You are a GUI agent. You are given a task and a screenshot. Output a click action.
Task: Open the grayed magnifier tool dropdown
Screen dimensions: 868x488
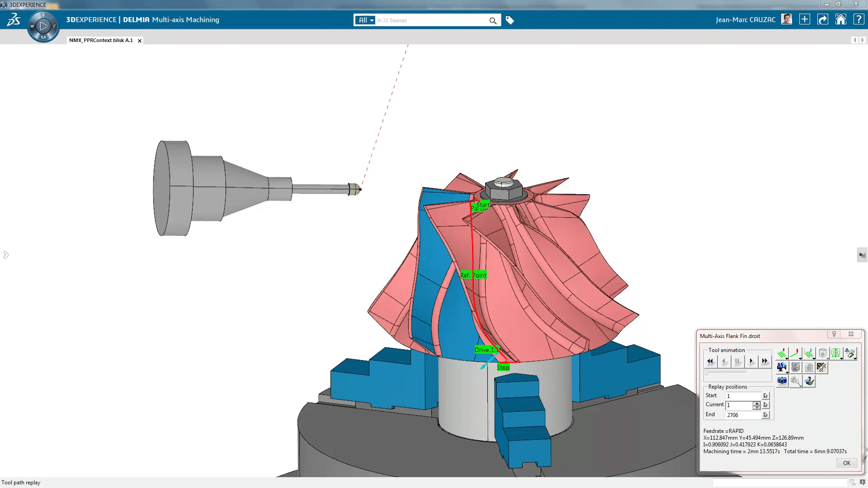(796, 381)
